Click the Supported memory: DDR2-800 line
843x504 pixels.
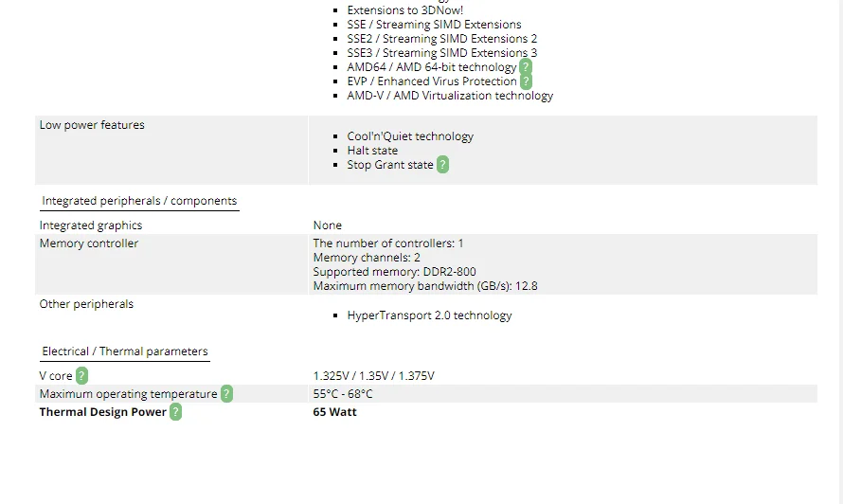394,272
